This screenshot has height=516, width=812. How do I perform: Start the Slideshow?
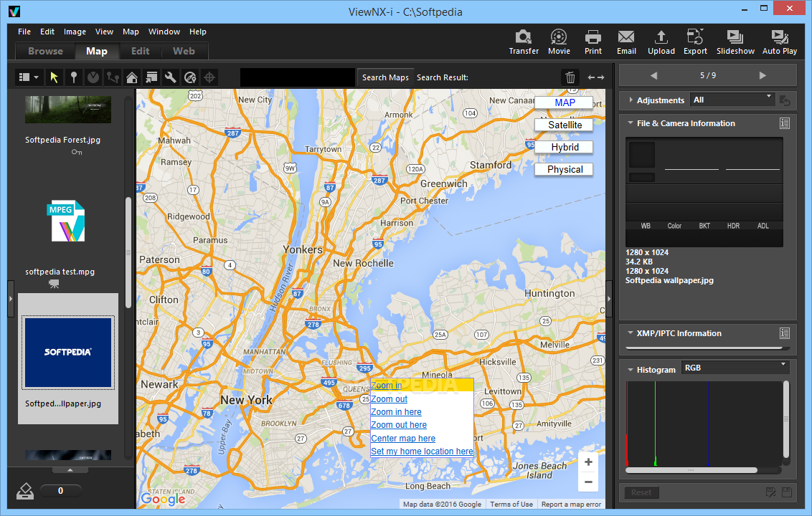pyautogui.click(x=735, y=42)
